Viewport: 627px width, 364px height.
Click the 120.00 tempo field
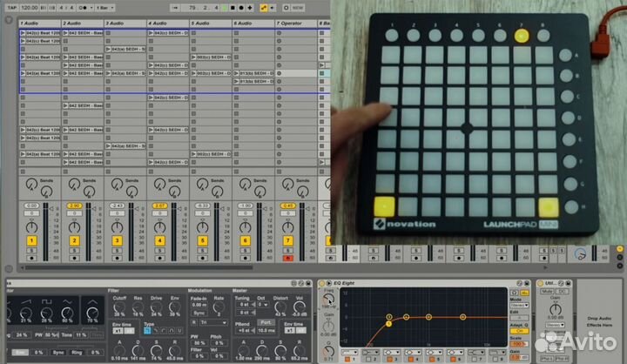(x=30, y=8)
